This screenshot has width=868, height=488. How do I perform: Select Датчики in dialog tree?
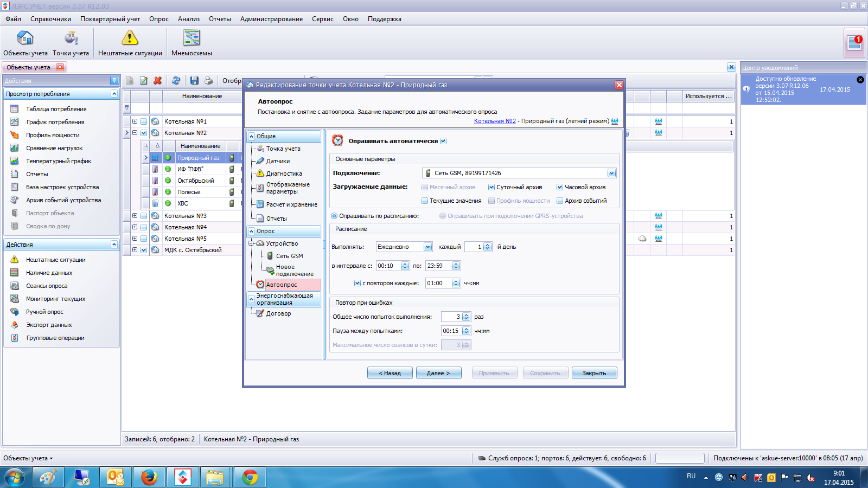point(278,161)
